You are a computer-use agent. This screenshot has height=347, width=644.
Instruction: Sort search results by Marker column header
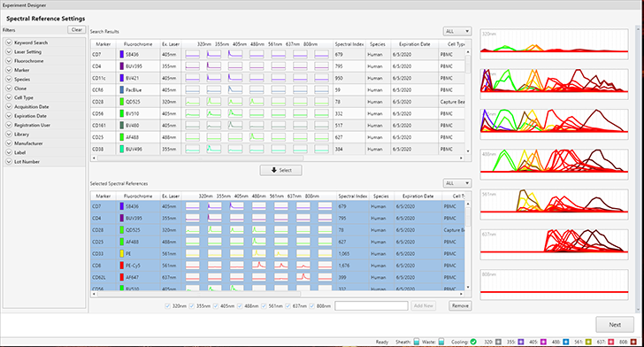[x=103, y=44]
